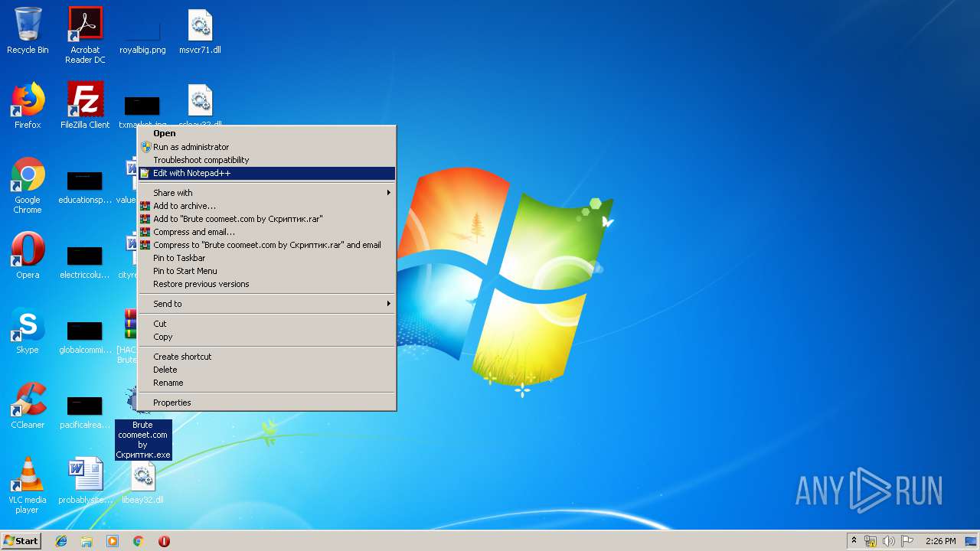Click the 2:26 PM taskbar clock
Viewport: 980px width, 551px height.
click(940, 541)
